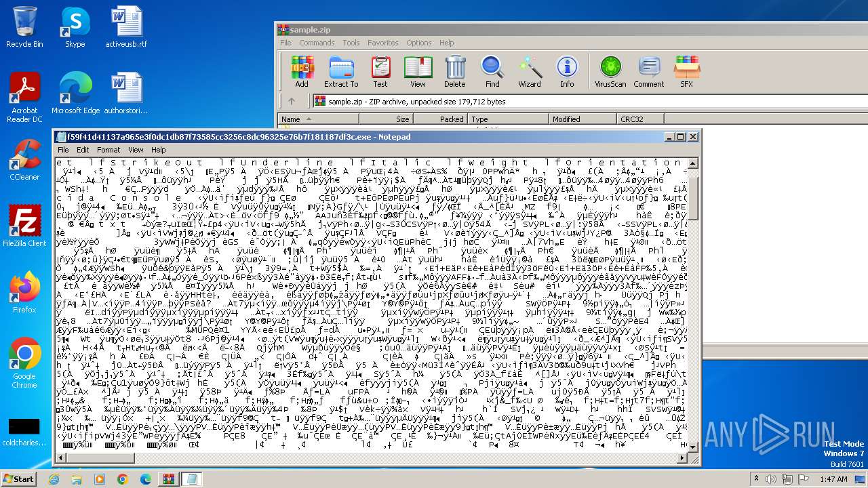Image resolution: width=868 pixels, height=488 pixels.
Task: Select FileZilla Client desktop icon
Action: (x=24, y=226)
